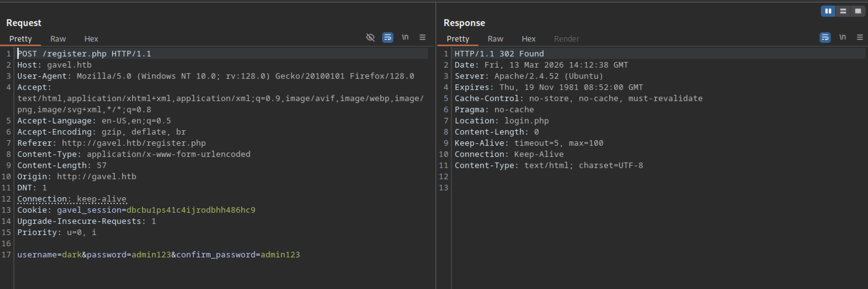Select the top-bottom stacked layout icon
This screenshot has width=868, height=289.
click(843, 11)
